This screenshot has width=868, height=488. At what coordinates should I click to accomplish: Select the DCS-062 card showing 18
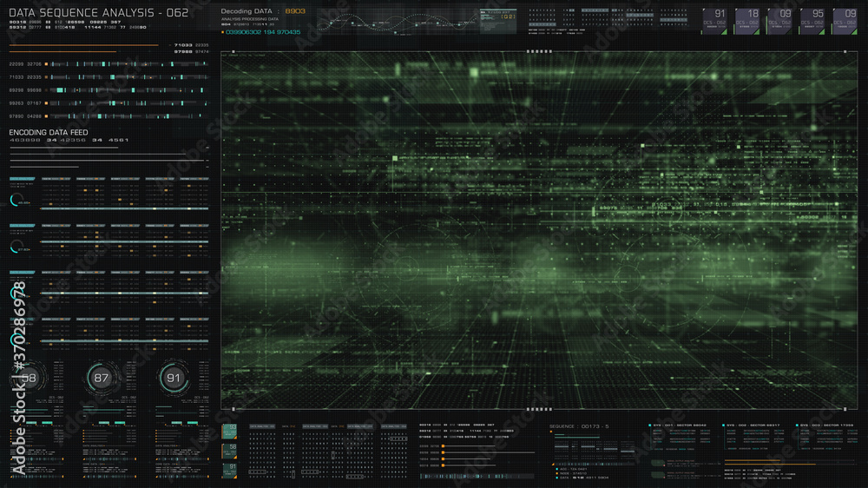746,21
